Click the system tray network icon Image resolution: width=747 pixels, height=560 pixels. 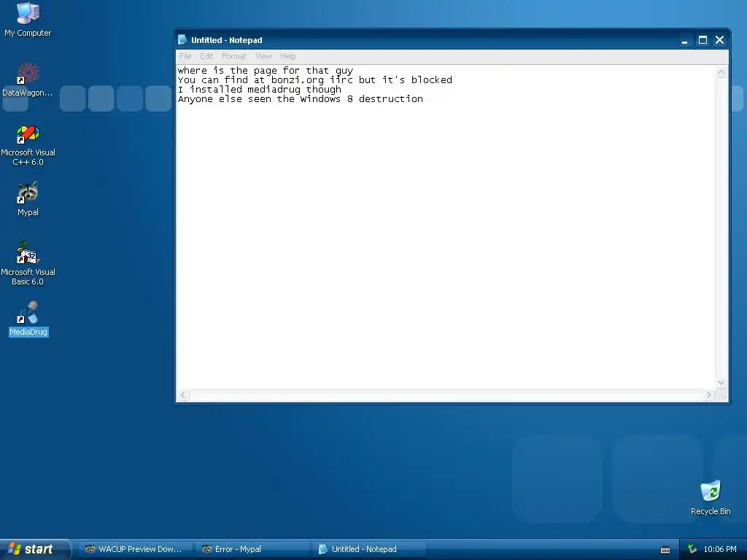tap(692, 549)
